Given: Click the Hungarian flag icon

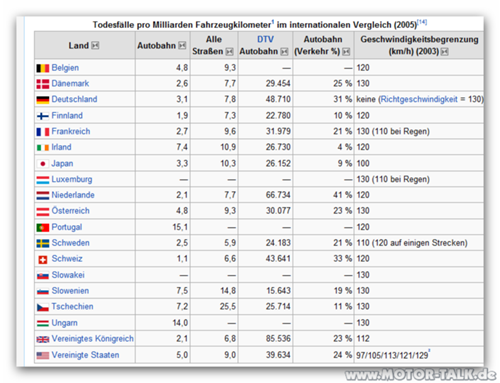Looking at the screenshot, I should point(43,323).
